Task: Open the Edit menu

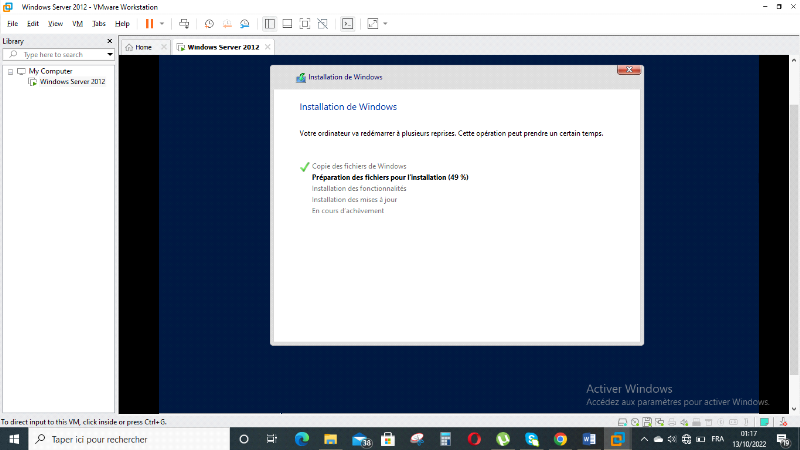Action: point(33,23)
